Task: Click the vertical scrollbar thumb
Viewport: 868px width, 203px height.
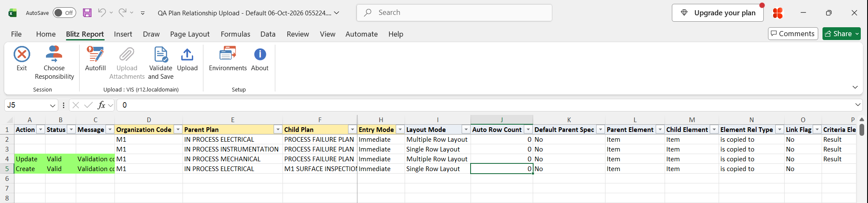Action: (862, 129)
